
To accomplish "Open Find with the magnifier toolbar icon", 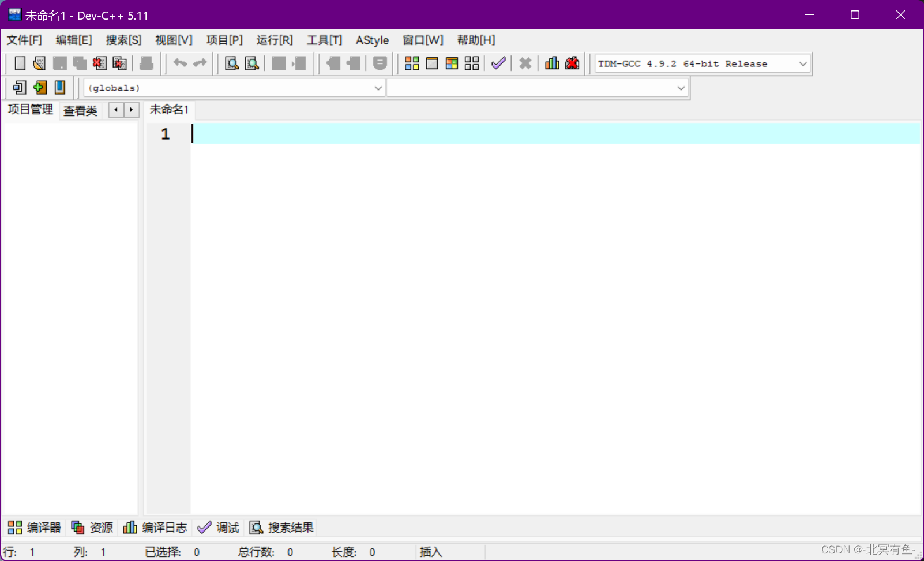I will pyautogui.click(x=231, y=63).
